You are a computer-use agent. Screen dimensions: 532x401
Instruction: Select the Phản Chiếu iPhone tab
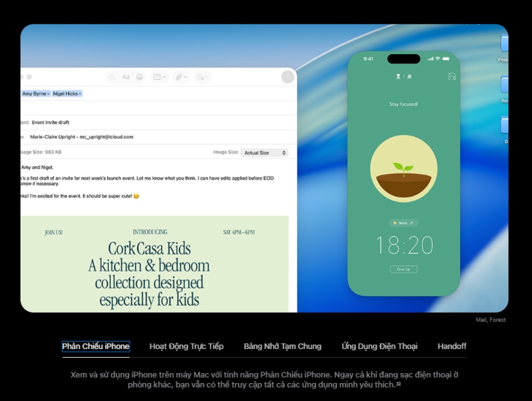[96, 346]
